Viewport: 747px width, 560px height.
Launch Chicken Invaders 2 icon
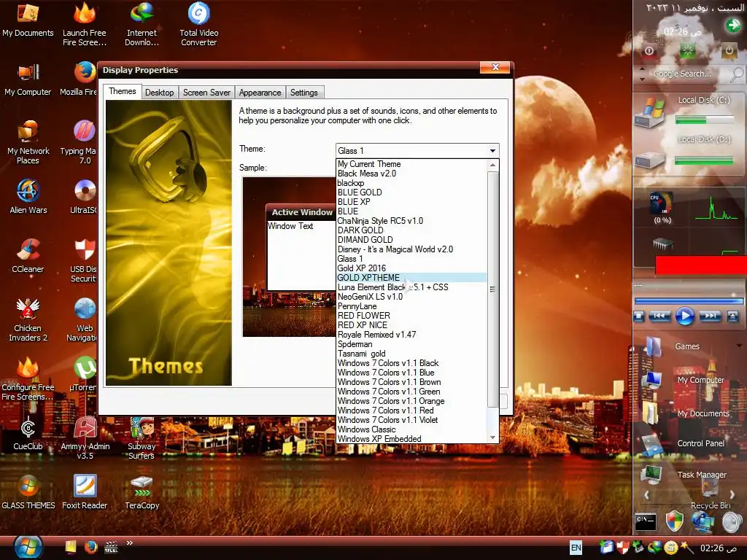tap(28, 319)
